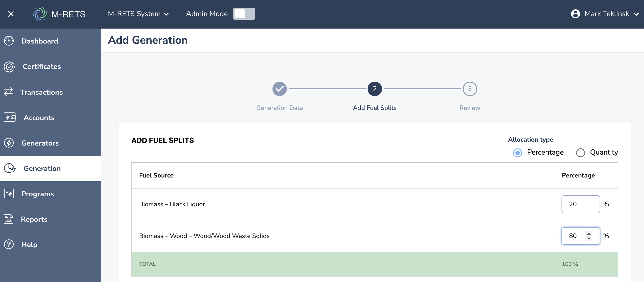This screenshot has height=282, width=644.
Task: Click the Dashboard gauge icon
Action: 9,41
